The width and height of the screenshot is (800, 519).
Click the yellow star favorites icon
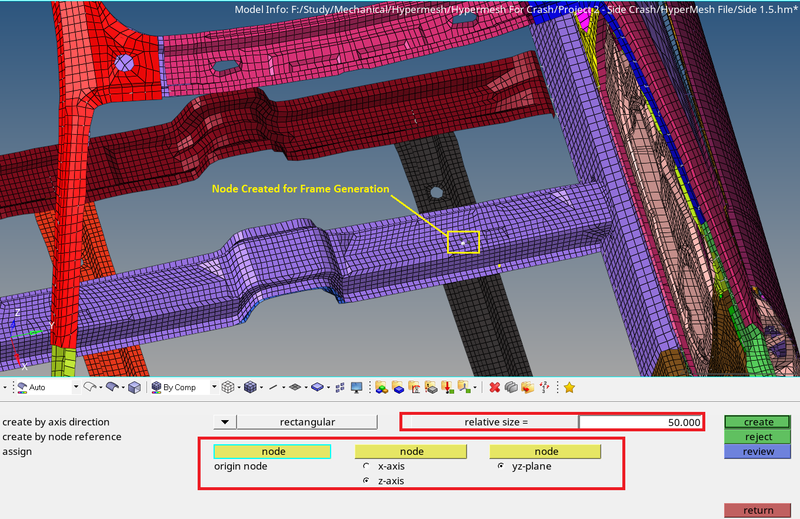tap(569, 387)
